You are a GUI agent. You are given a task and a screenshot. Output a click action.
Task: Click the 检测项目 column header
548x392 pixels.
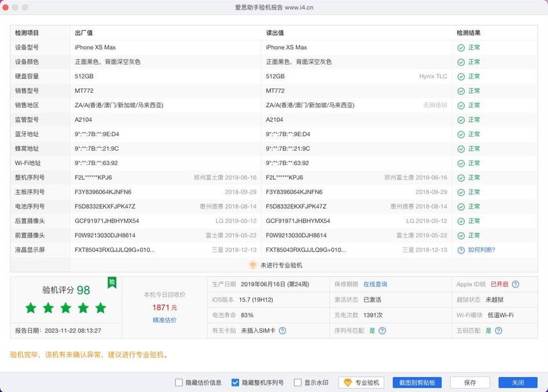tap(27, 33)
